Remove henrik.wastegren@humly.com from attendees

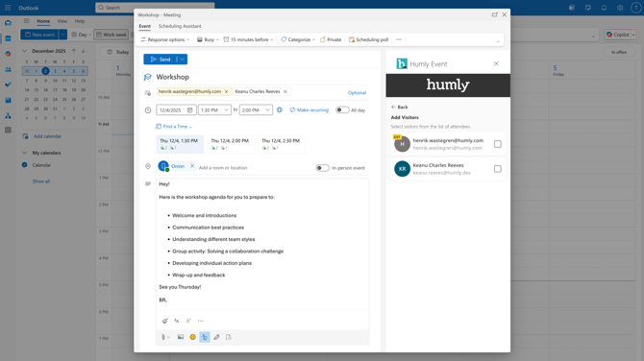[x=226, y=91]
